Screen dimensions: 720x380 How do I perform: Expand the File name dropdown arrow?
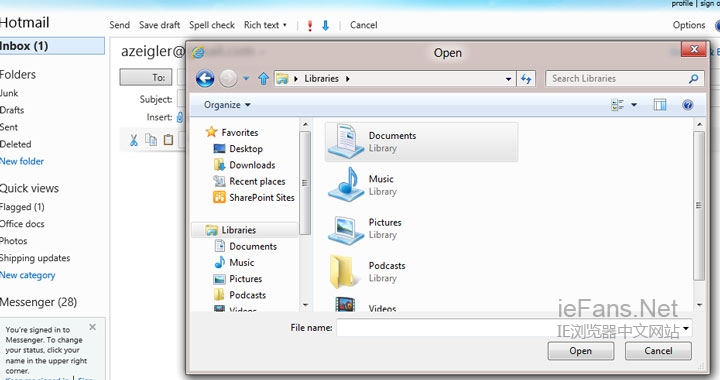point(686,328)
